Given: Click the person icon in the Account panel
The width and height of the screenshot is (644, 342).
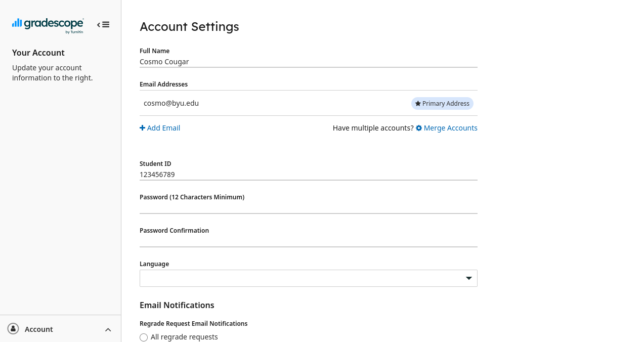Looking at the screenshot, I should [13, 329].
